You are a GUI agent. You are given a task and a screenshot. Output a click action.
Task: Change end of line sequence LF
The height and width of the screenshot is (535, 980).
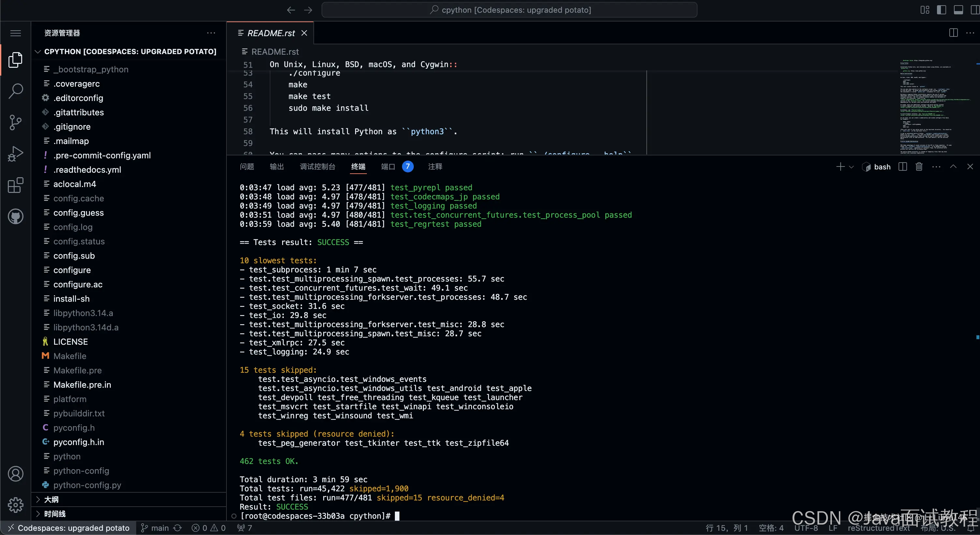coord(833,528)
